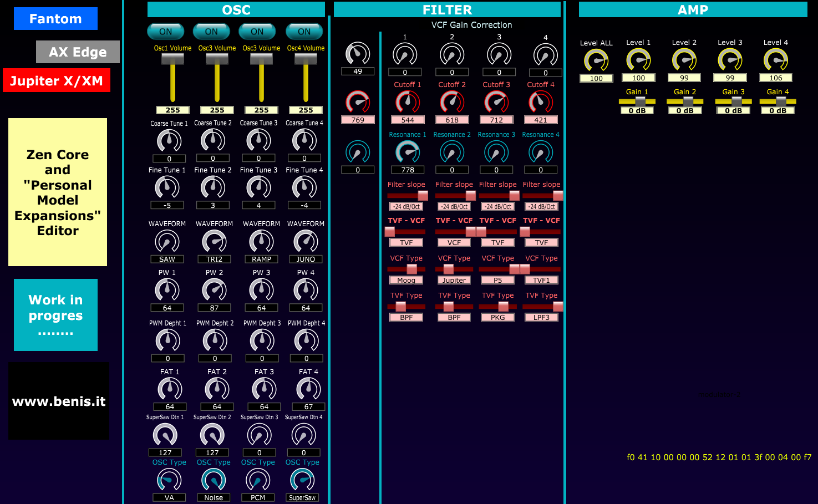Click the PW 4 knob

(306, 290)
